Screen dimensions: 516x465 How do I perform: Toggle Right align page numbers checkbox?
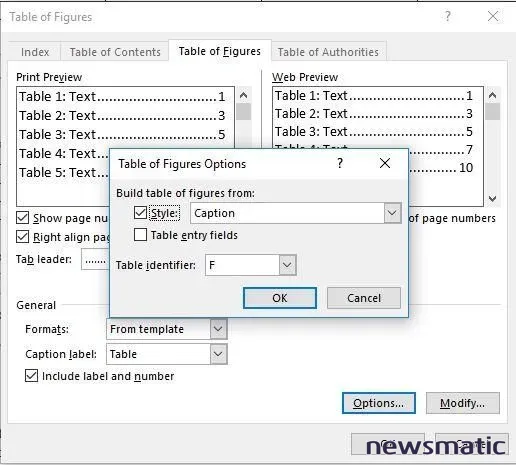pos(22,237)
